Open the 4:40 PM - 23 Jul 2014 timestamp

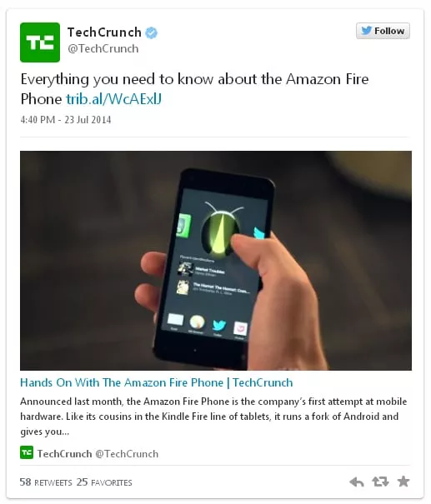tap(66, 120)
